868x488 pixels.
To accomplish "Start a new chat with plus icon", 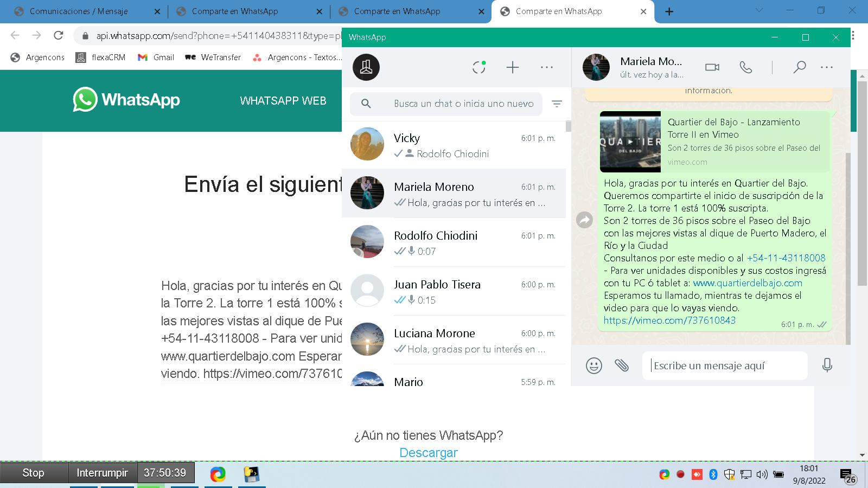I will [x=513, y=67].
